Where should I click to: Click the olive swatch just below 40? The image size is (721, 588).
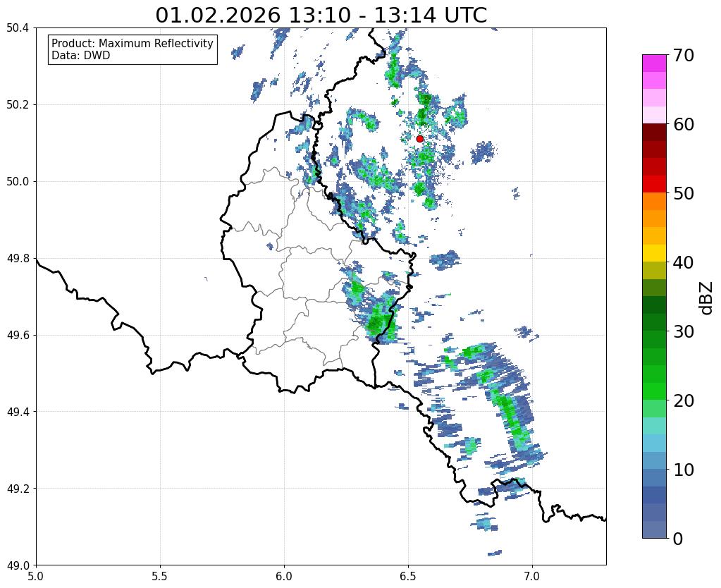[654, 271]
